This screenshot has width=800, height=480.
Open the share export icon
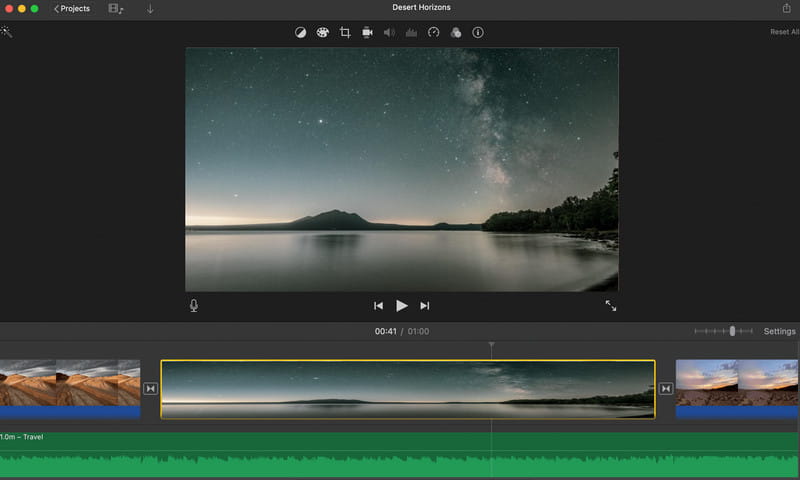[786, 8]
